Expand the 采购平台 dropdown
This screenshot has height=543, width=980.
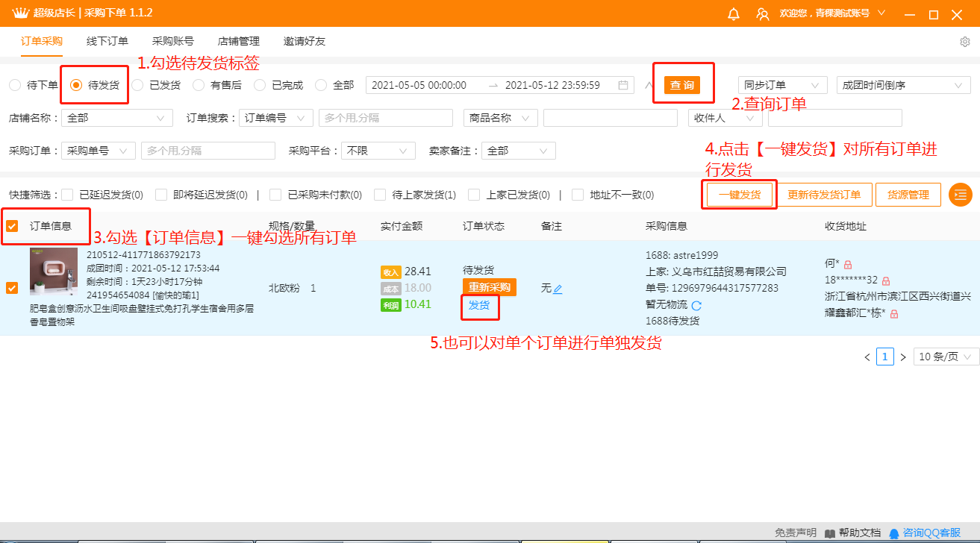coord(378,151)
